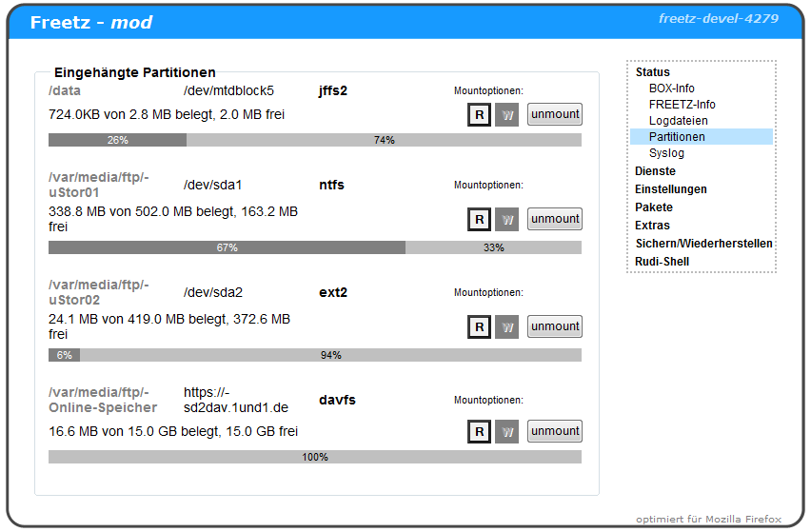811x532 pixels.
Task: Set /dev/sda1 ntfs partition to writable W
Action: (x=507, y=219)
